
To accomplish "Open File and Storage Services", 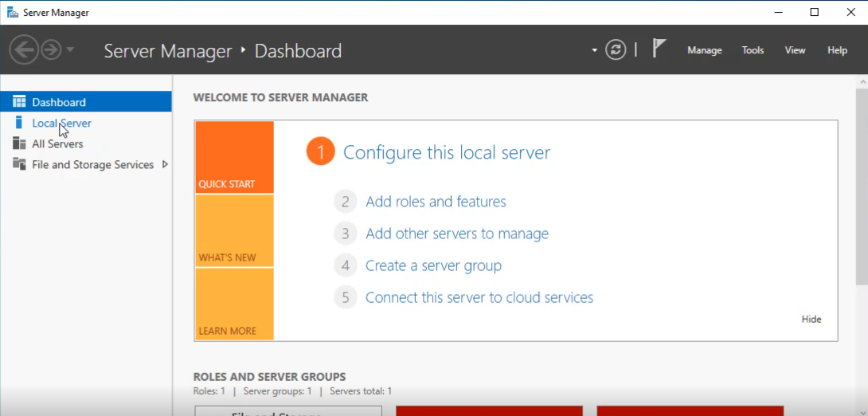I will tap(86, 164).
